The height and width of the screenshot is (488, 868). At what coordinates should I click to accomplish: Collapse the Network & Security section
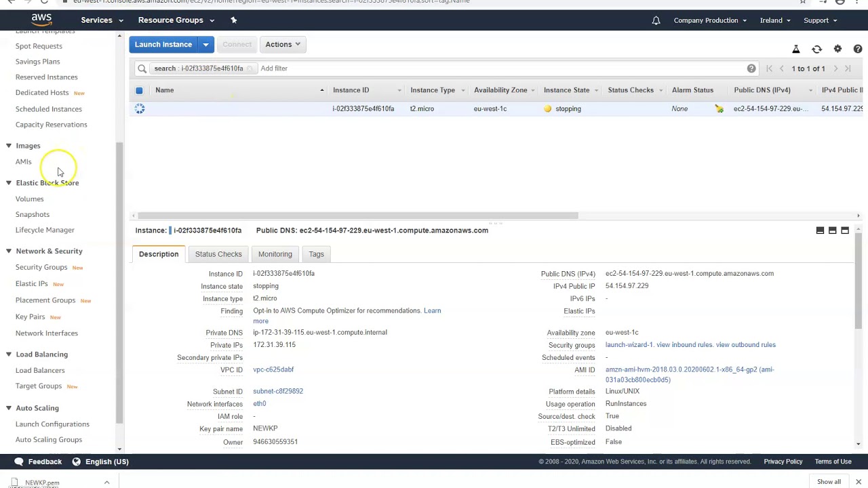(9, 251)
